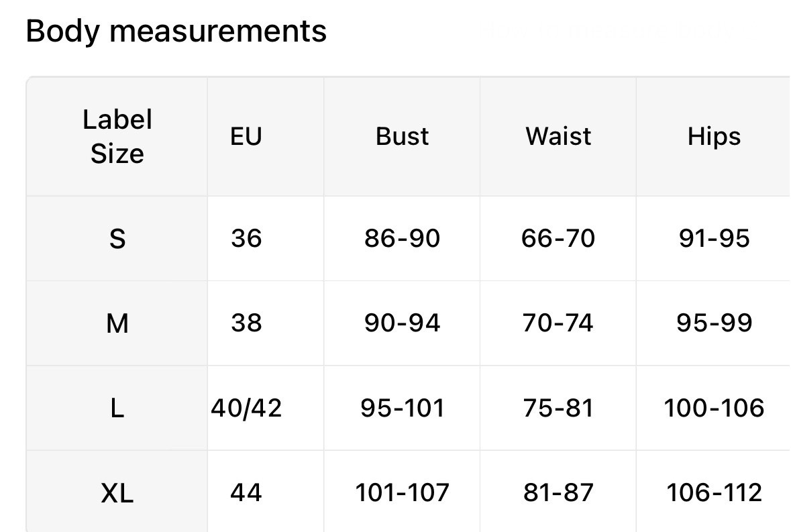Click the bust value 101-107
This screenshot has height=532, width=791.
click(x=402, y=492)
